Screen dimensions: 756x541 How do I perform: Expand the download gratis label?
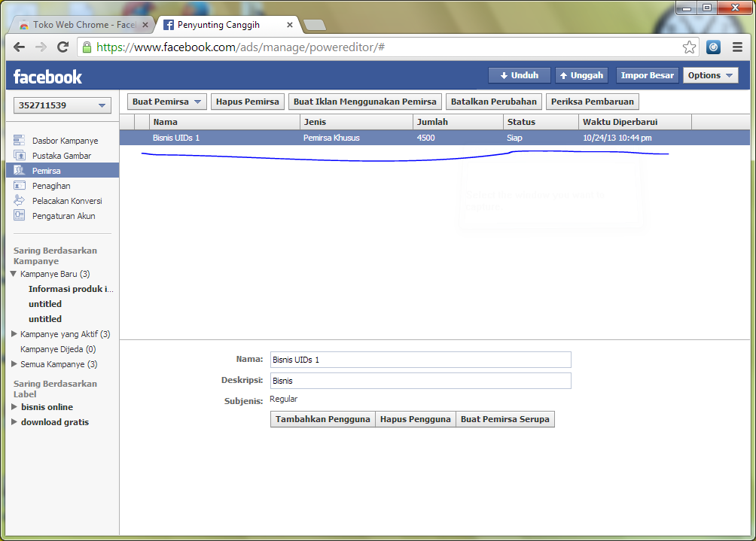pos(14,421)
